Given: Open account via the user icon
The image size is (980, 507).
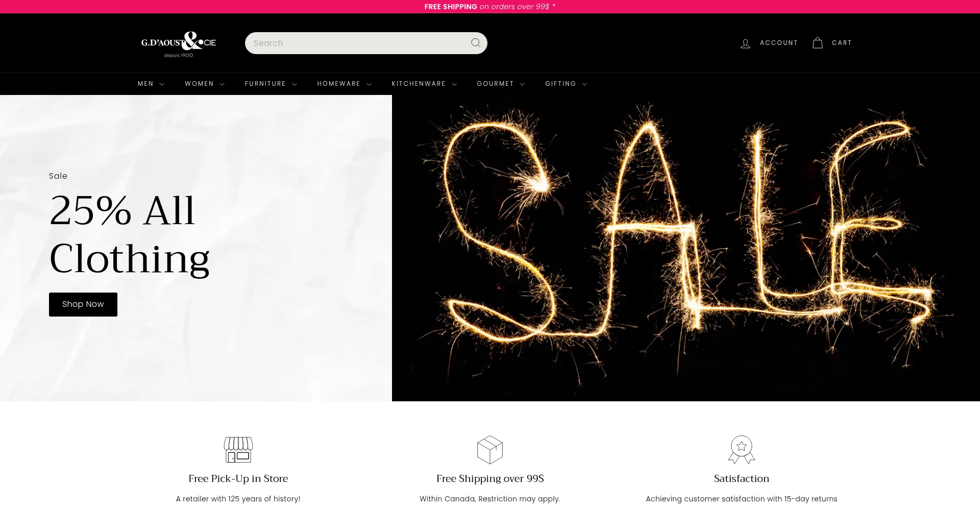Looking at the screenshot, I should coord(745,43).
